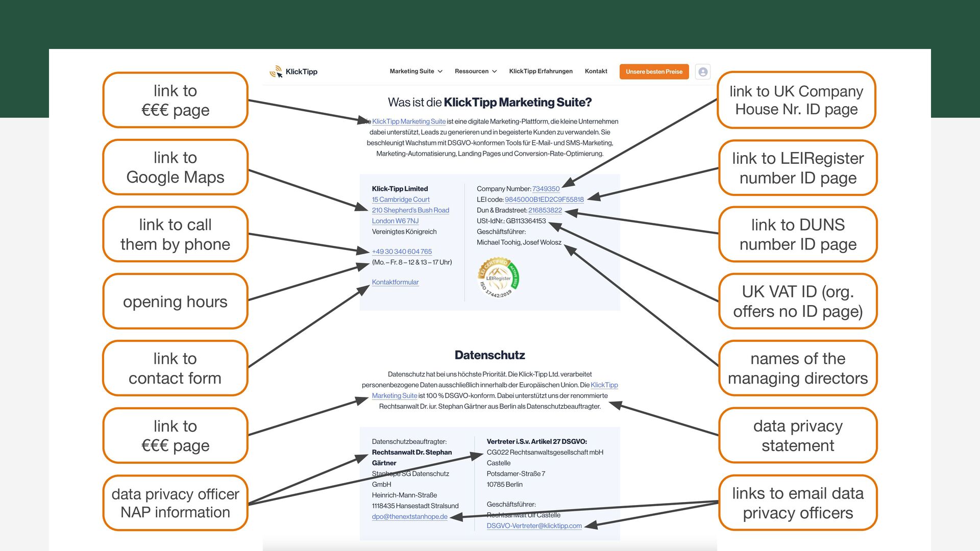Open Dun & Bradstreet 216853822 link

point(545,210)
